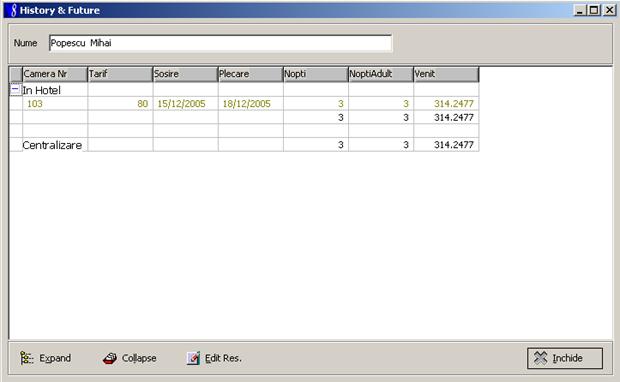Sort by the Camera Nr column header
This screenshot has height=382, width=620.
pyautogui.click(x=55, y=74)
